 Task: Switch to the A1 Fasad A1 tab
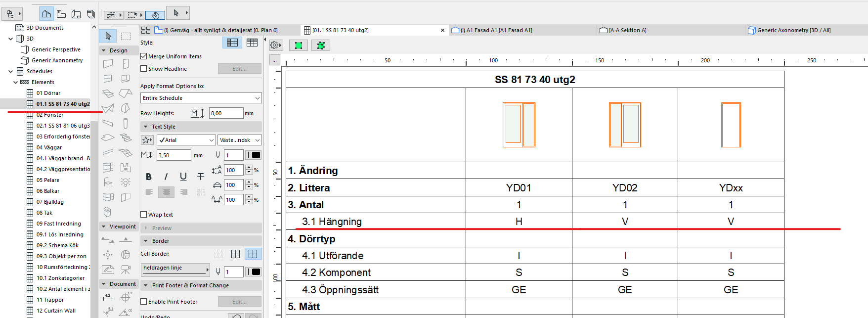(496, 30)
